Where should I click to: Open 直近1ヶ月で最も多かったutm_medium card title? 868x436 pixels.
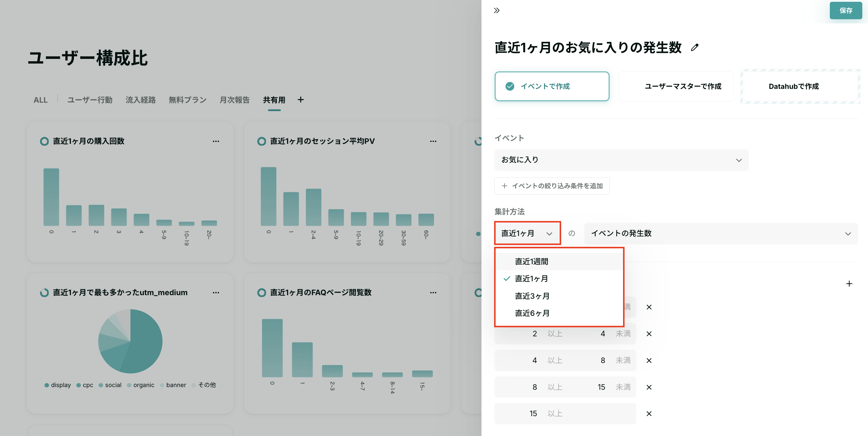point(120,292)
